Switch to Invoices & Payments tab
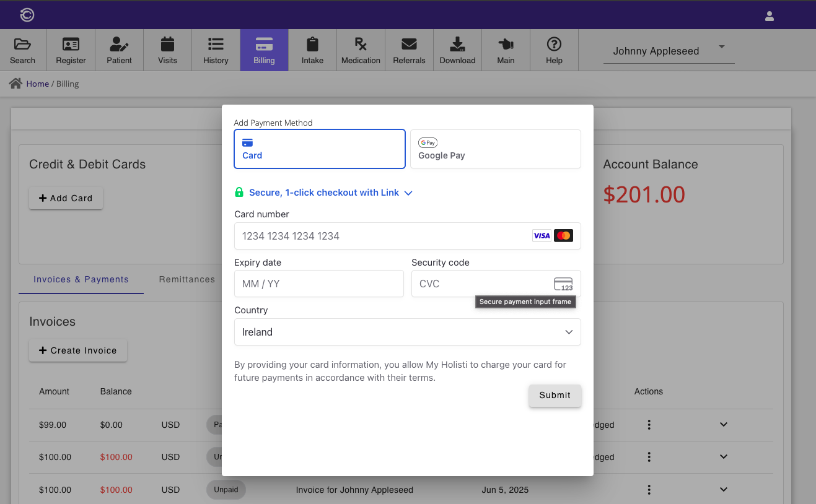 coord(81,279)
